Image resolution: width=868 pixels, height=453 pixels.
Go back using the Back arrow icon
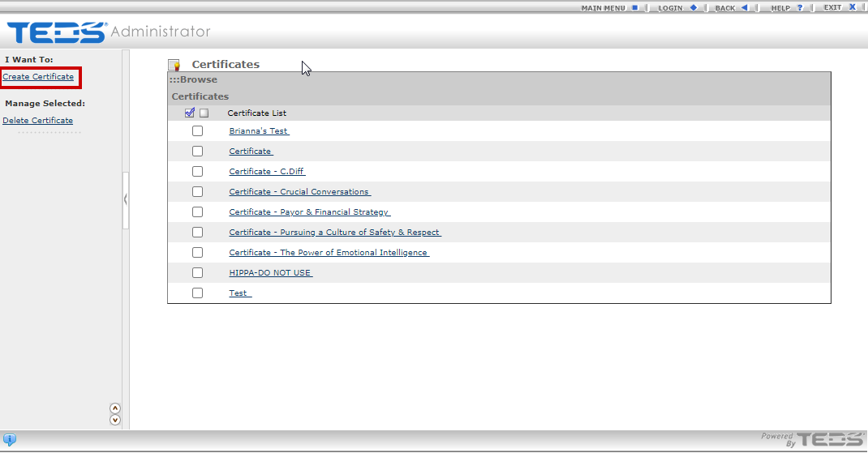[x=745, y=7]
